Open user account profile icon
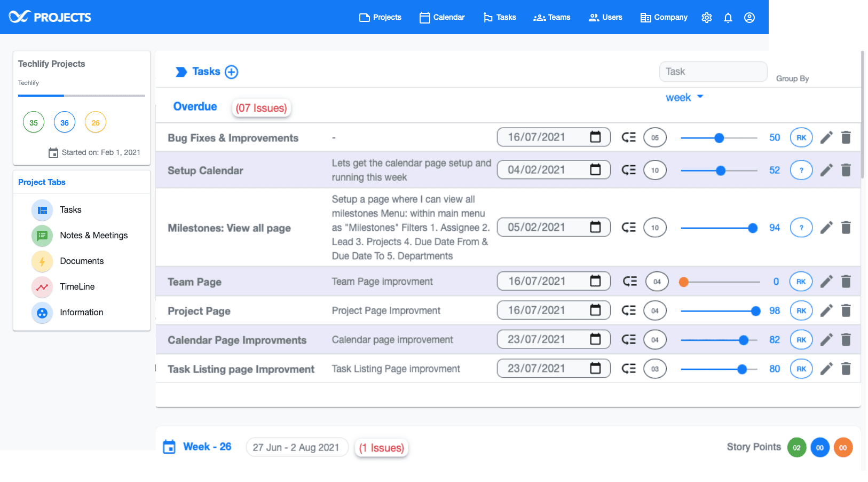Screen dimensions: 868x482 (x=749, y=18)
